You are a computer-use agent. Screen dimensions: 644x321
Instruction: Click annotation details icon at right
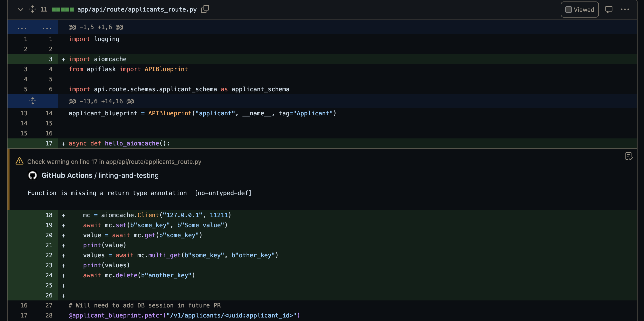click(629, 156)
